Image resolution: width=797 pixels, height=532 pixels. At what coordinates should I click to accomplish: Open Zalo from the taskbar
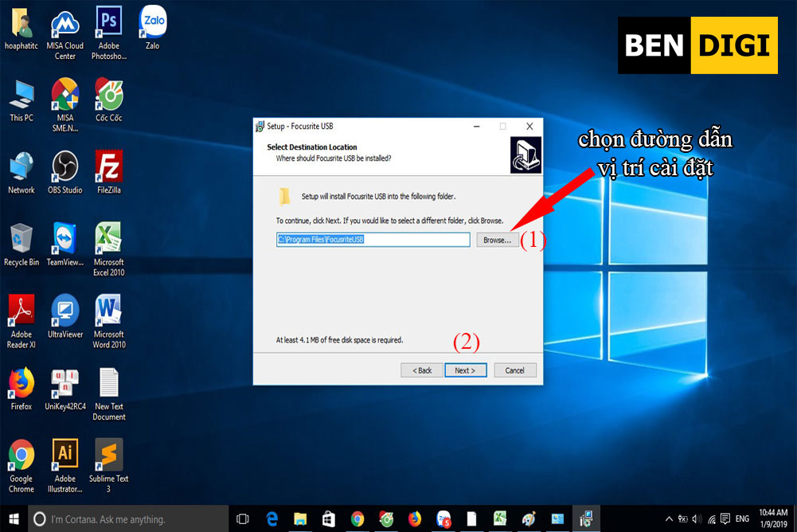point(443,518)
